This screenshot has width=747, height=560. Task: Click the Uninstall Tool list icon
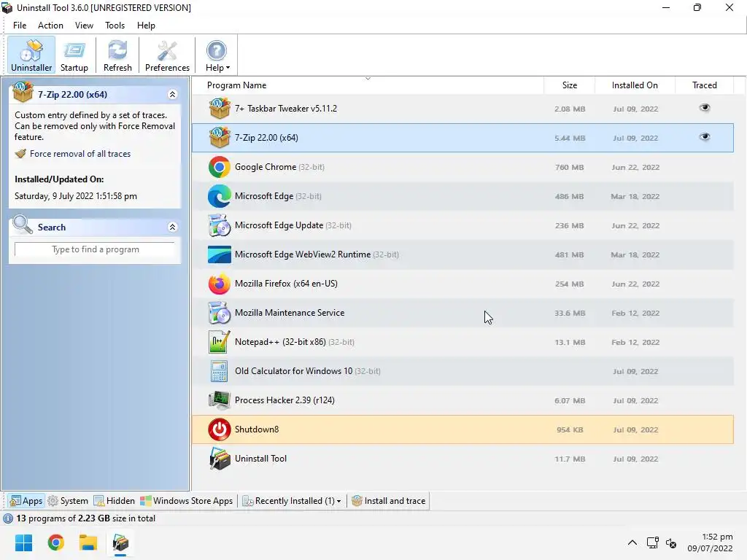[219, 459]
